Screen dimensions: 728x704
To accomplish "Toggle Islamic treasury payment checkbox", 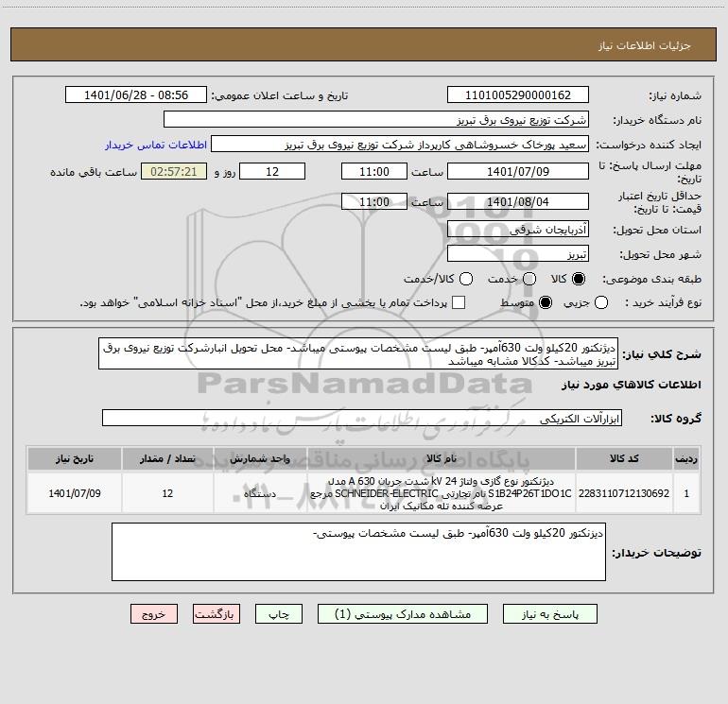I will click(459, 302).
